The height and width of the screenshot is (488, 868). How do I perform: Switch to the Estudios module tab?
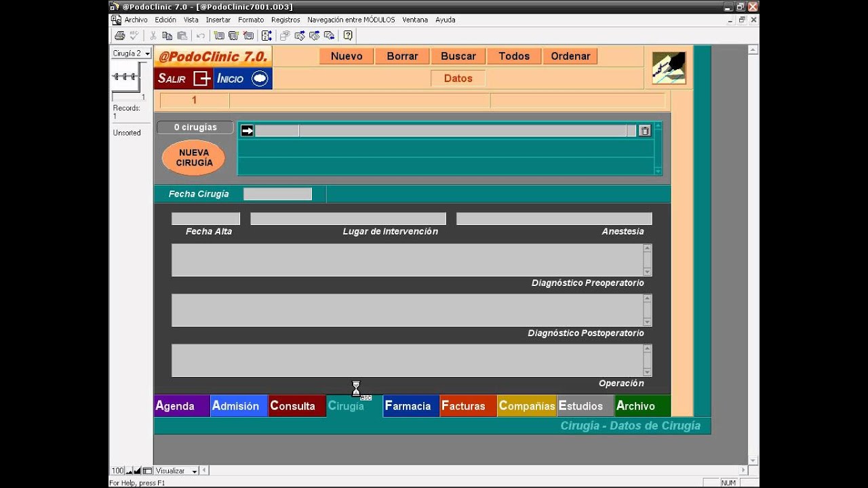(x=585, y=406)
